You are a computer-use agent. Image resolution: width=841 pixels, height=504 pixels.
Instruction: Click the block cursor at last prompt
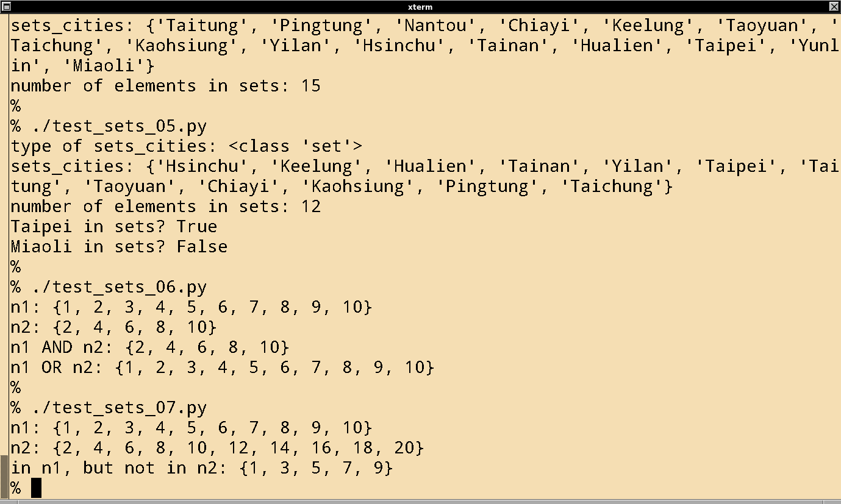coord(36,488)
